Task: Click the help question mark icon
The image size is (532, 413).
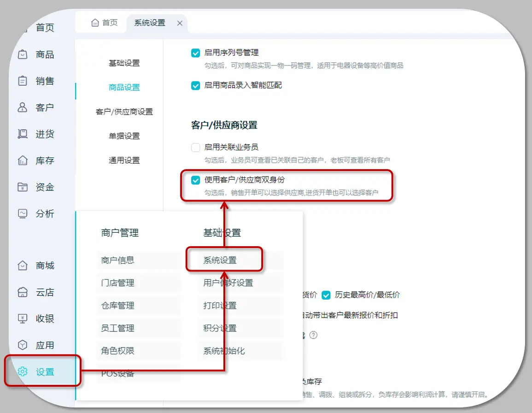Action: click(x=314, y=335)
